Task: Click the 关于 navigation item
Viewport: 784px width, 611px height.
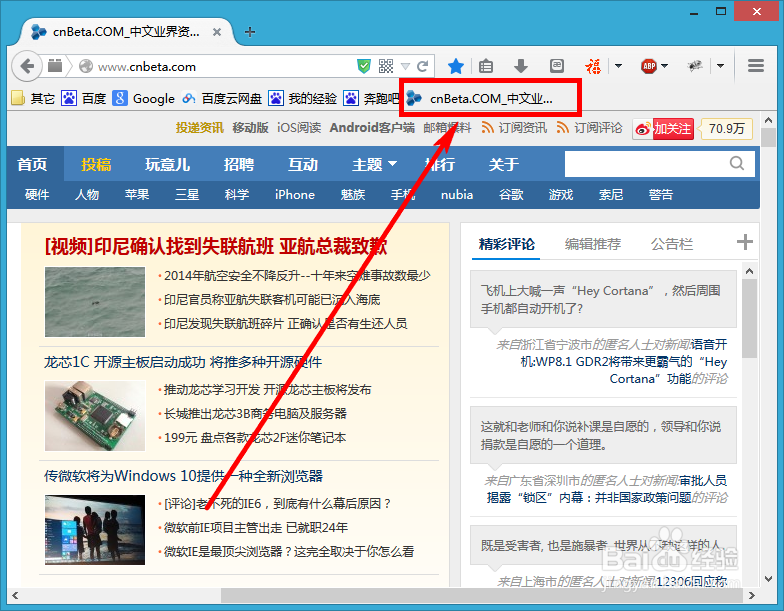Action: pos(504,164)
